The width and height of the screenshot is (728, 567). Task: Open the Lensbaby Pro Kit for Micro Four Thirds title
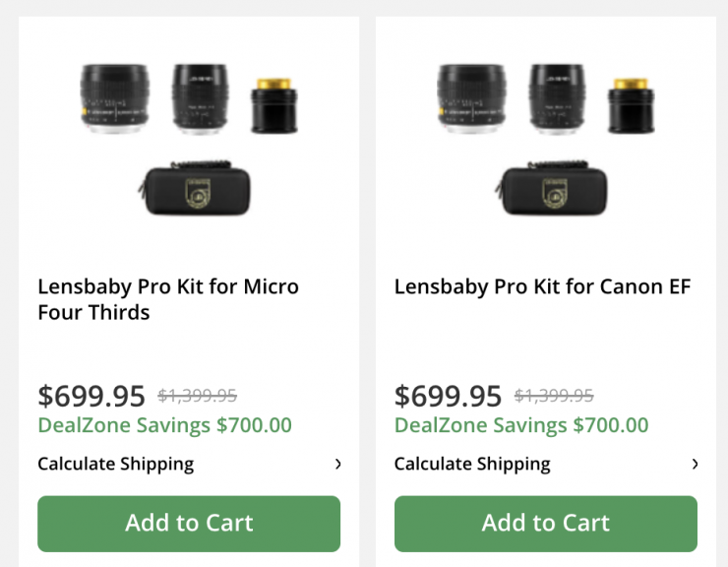(168, 299)
